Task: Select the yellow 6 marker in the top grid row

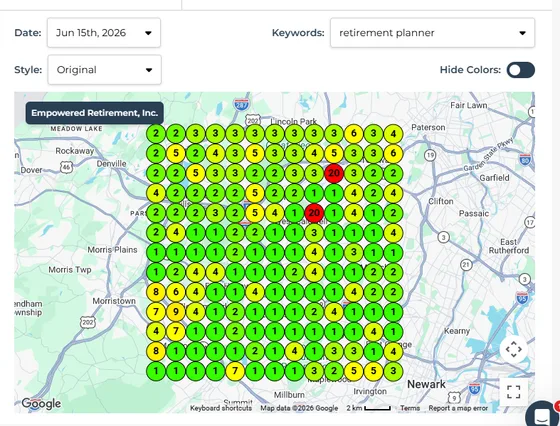Action: 354,134
